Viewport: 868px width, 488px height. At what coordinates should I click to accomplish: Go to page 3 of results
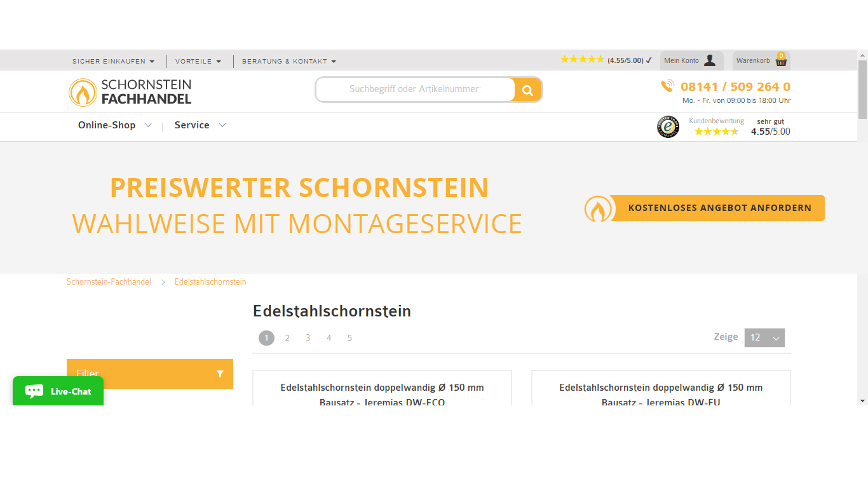point(308,337)
